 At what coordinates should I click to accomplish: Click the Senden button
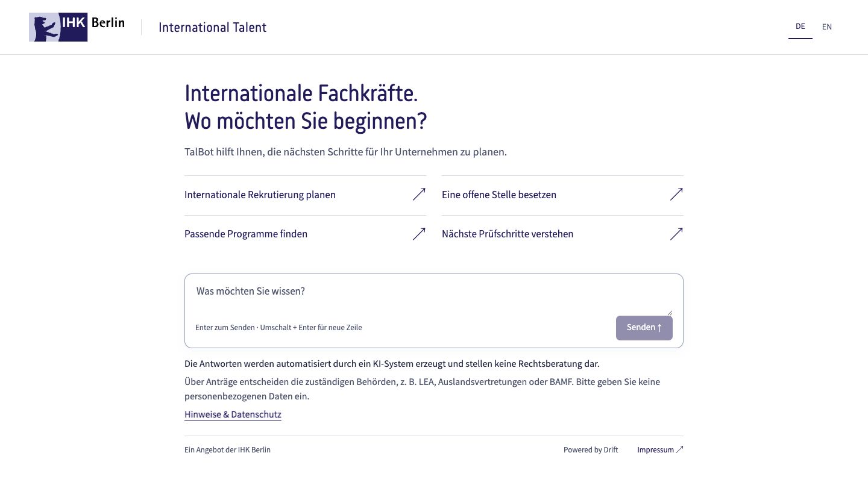(x=644, y=328)
